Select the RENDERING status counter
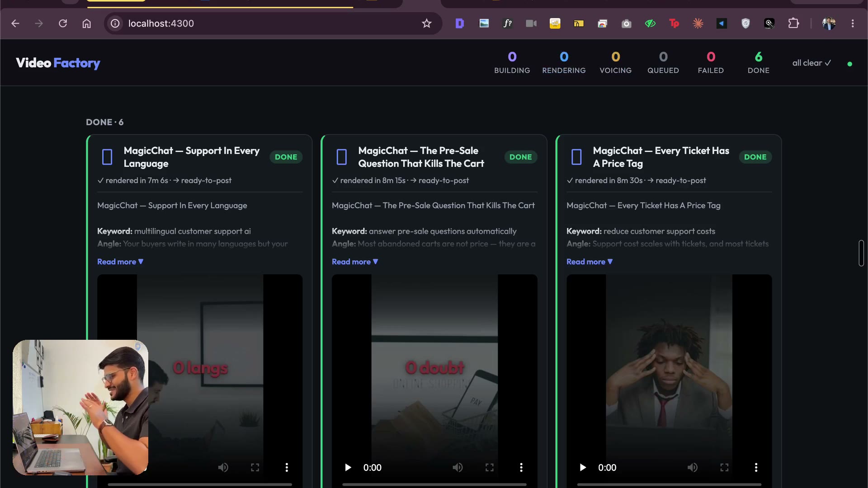The width and height of the screenshot is (868, 488). (564, 63)
